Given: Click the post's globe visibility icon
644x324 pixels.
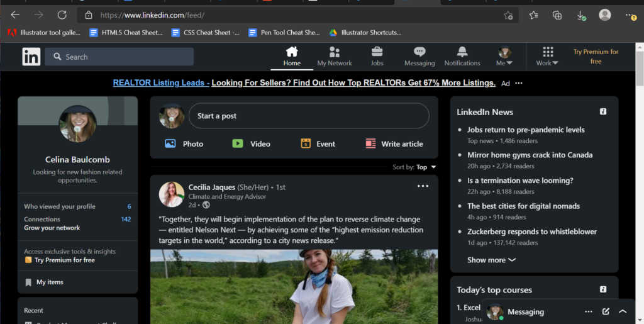Looking at the screenshot, I should [206, 204].
